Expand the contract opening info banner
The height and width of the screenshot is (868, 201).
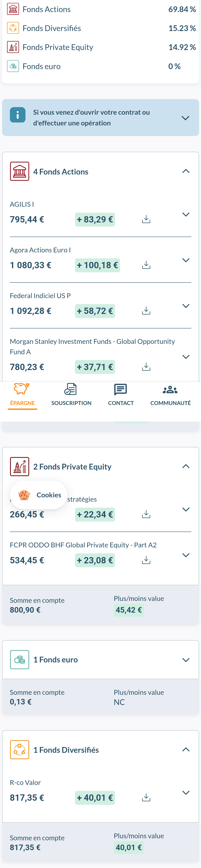tap(185, 118)
